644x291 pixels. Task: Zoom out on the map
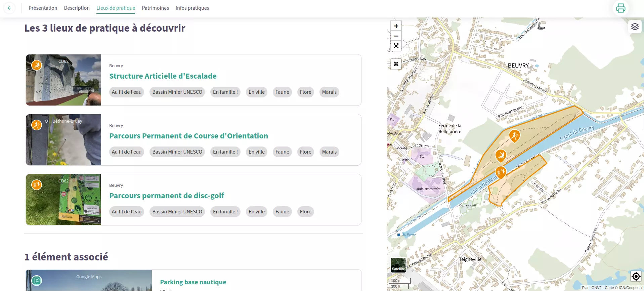pos(396,36)
